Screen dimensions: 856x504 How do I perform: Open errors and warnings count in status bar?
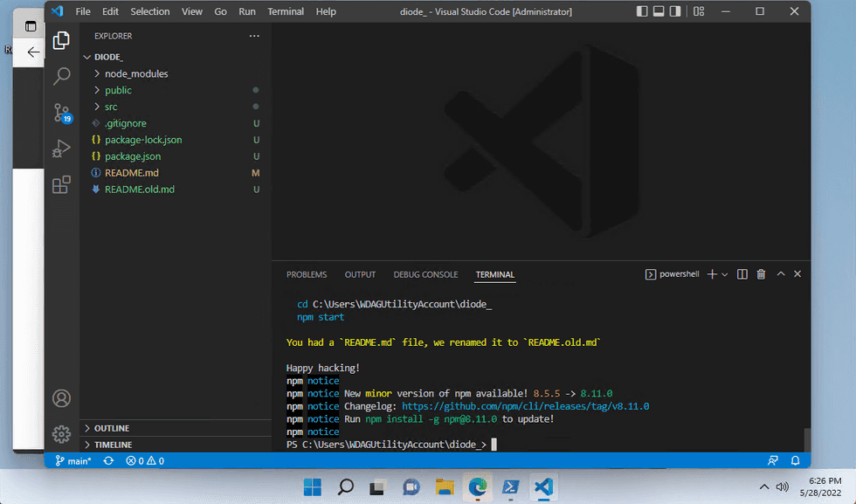145,461
